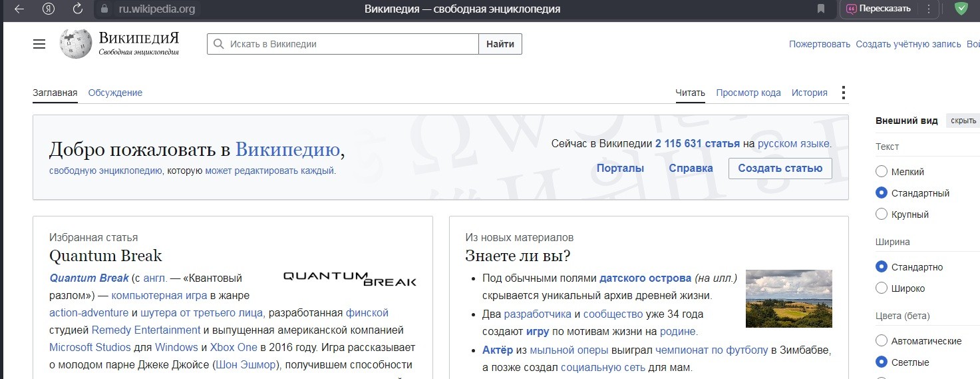Open the Danish island landscape thumbnail
The width and height of the screenshot is (980, 379).
tap(789, 298)
